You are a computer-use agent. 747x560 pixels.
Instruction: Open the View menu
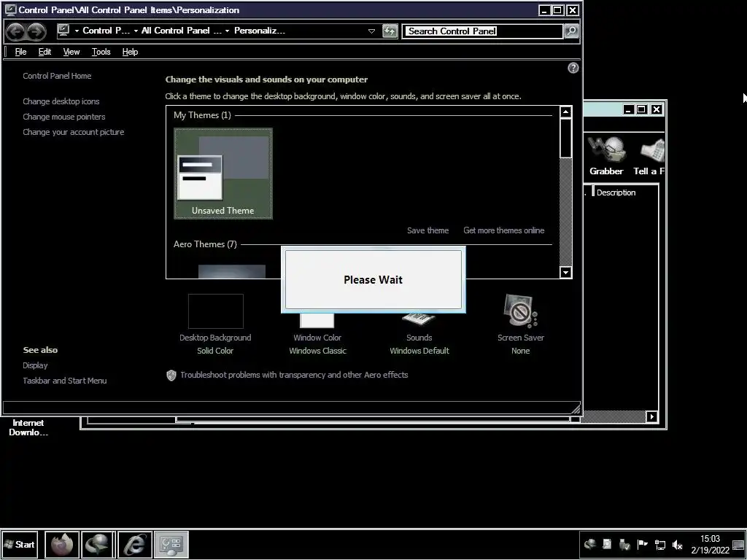pos(71,52)
